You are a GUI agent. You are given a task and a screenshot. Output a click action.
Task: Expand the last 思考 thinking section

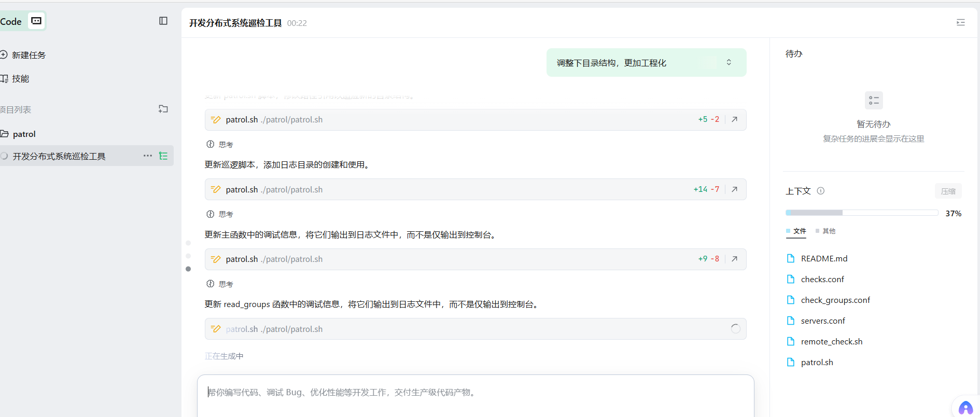tap(220, 284)
